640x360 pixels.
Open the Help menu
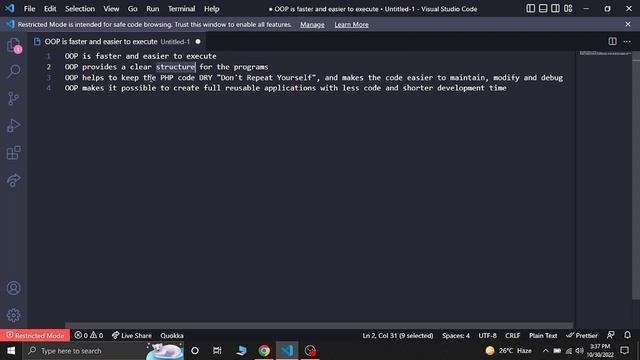(211, 9)
